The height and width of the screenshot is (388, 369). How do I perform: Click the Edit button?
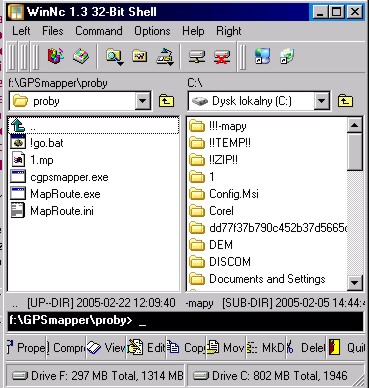[x=146, y=348]
